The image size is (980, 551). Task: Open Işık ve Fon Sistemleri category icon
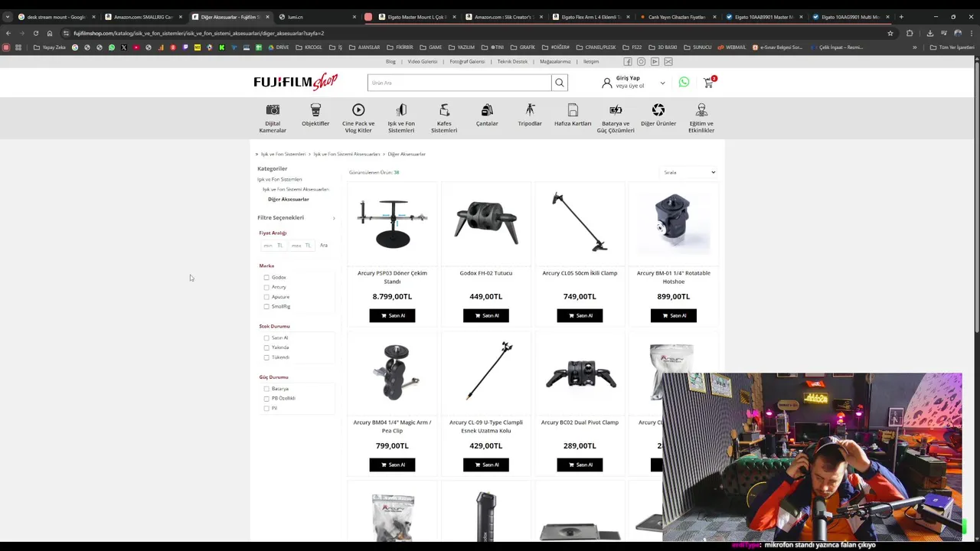tap(401, 110)
